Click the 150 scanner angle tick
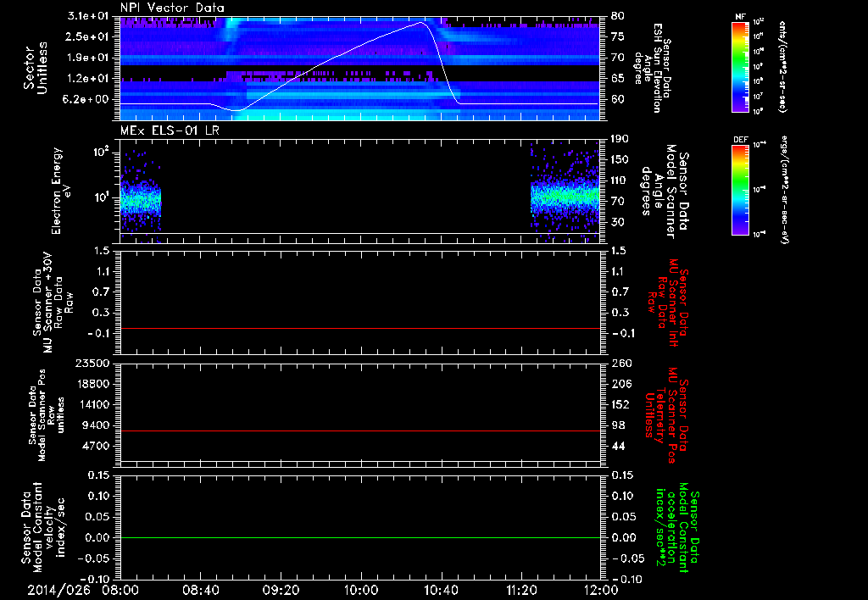The height and width of the screenshot is (600, 868). pos(620,160)
